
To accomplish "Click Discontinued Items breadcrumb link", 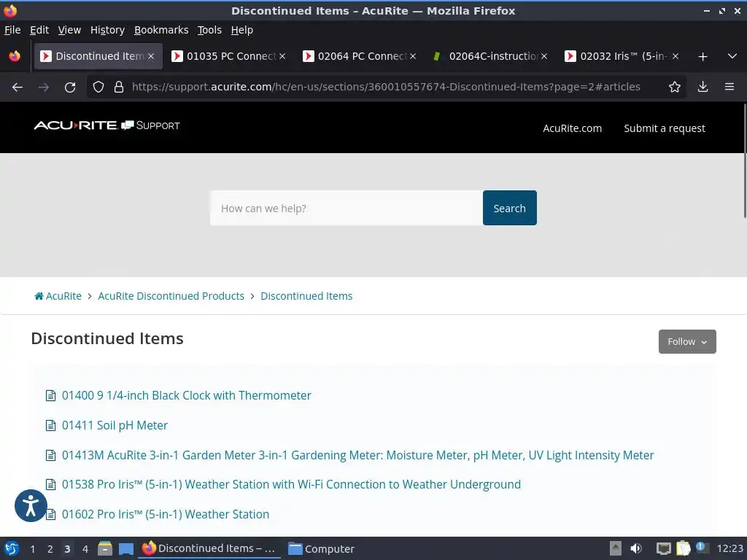I will pyautogui.click(x=306, y=296).
